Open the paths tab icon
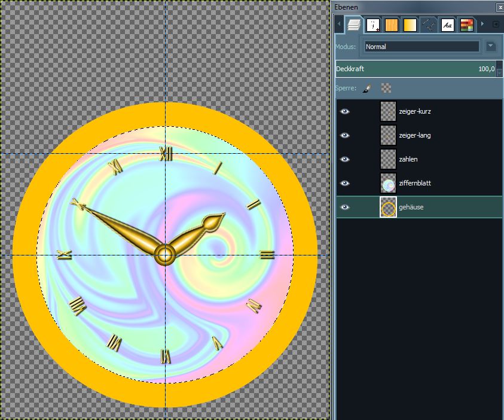 click(428, 25)
